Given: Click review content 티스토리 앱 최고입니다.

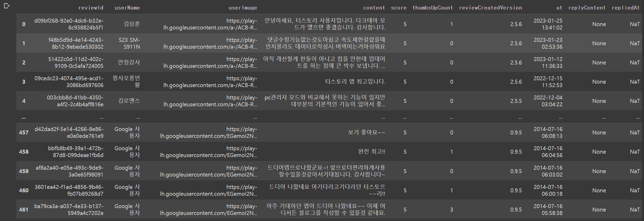Looking at the screenshot, I should [x=355, y=82].
